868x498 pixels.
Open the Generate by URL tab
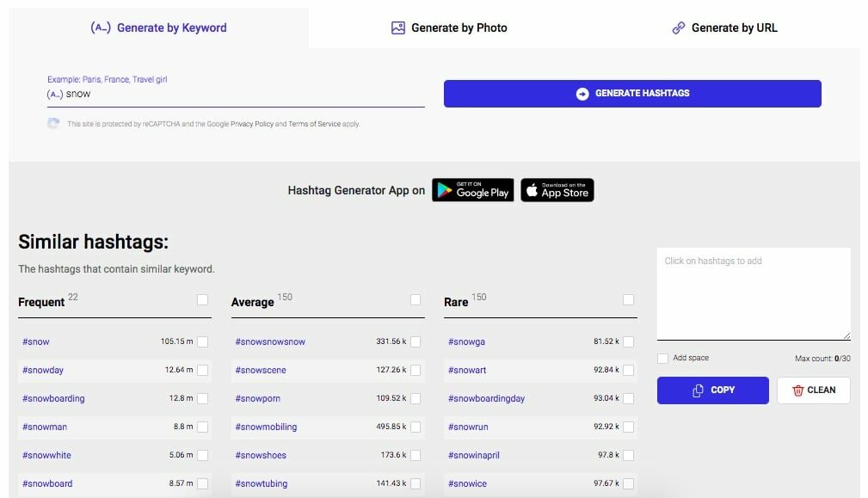click(725, 28)
